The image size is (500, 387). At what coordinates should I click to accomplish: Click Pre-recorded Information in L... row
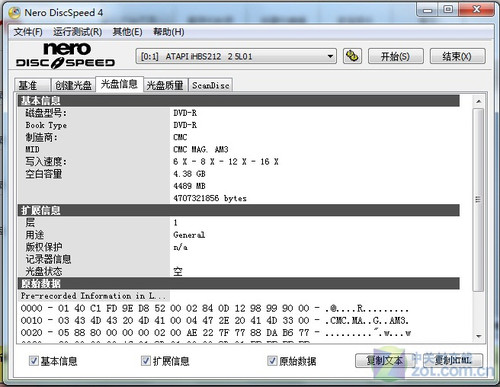click(93, 296)
